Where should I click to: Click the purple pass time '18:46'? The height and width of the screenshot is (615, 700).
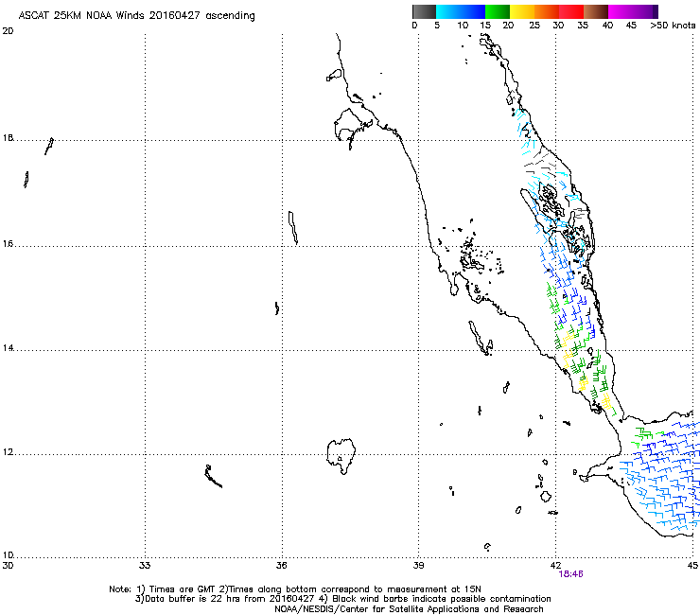571,574
